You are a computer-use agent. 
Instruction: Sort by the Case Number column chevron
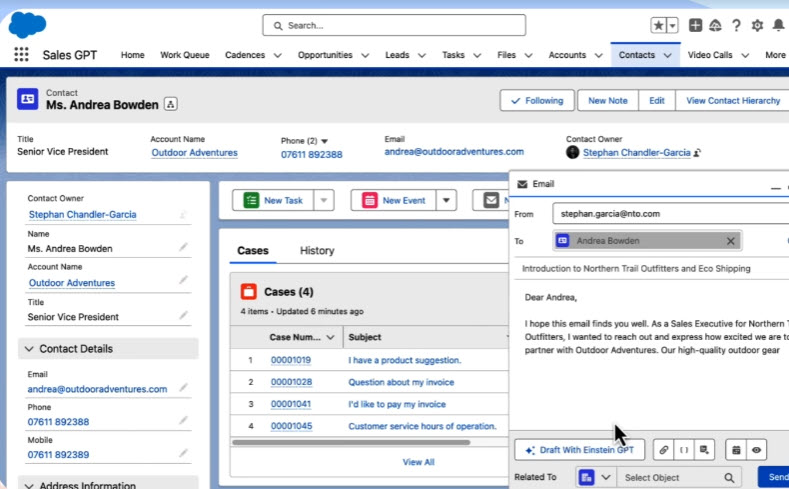click(330, 337)
